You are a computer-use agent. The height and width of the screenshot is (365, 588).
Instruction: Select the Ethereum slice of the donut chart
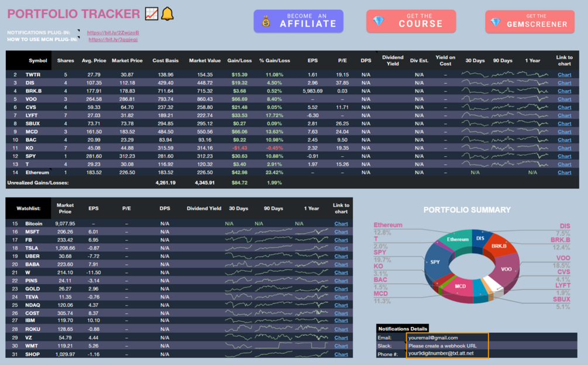point(457,239)
